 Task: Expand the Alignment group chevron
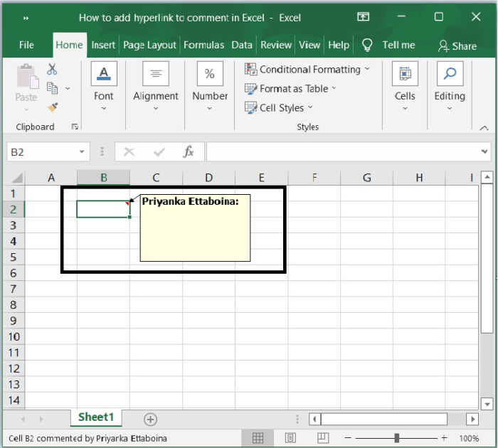coord(156,109)
